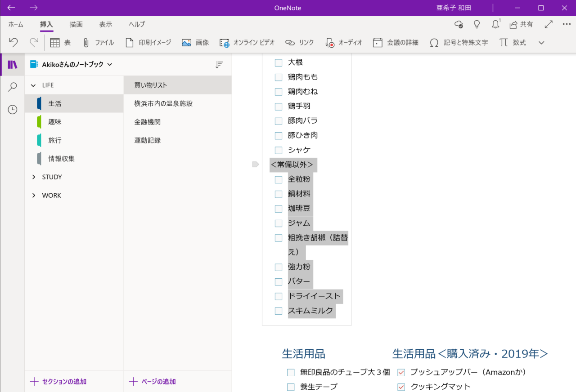Viewport: 576px width, 392px height.
Task: Click the page sort icon
Action: tap(219, 65)
